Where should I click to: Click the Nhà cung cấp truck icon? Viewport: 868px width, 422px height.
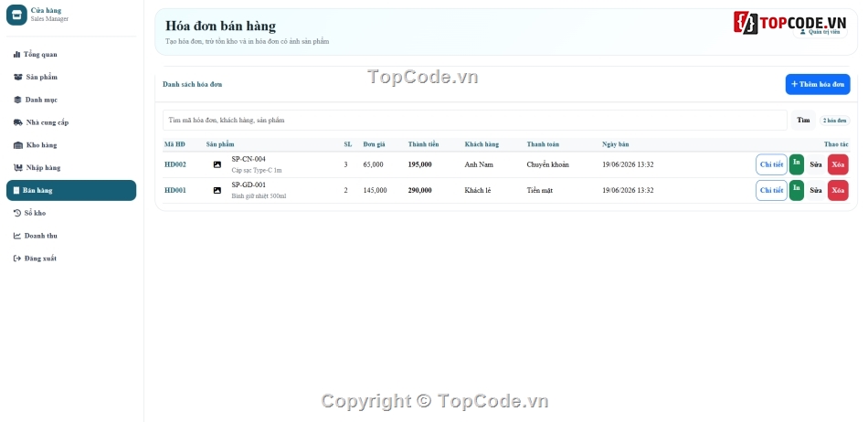(x=17, y=122)
